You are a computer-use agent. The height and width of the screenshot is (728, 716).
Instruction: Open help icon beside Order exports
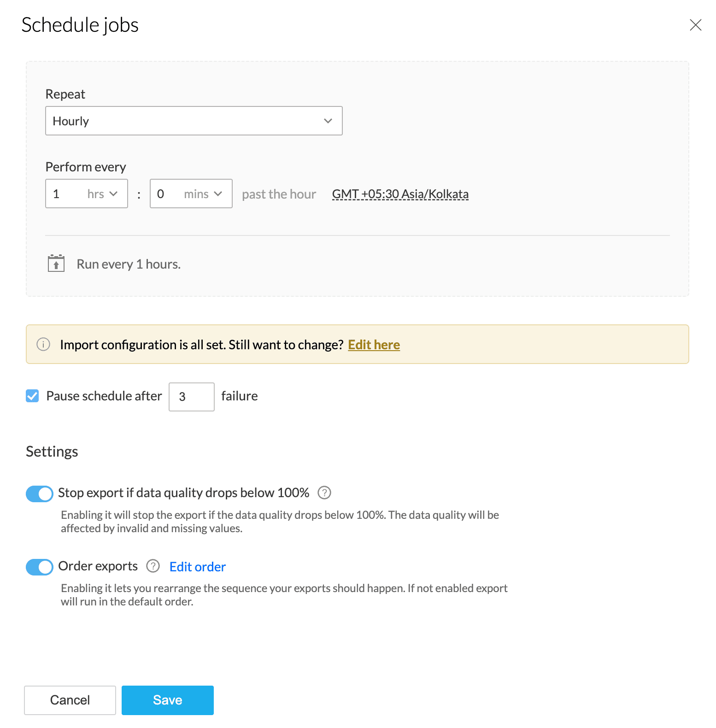153,566
